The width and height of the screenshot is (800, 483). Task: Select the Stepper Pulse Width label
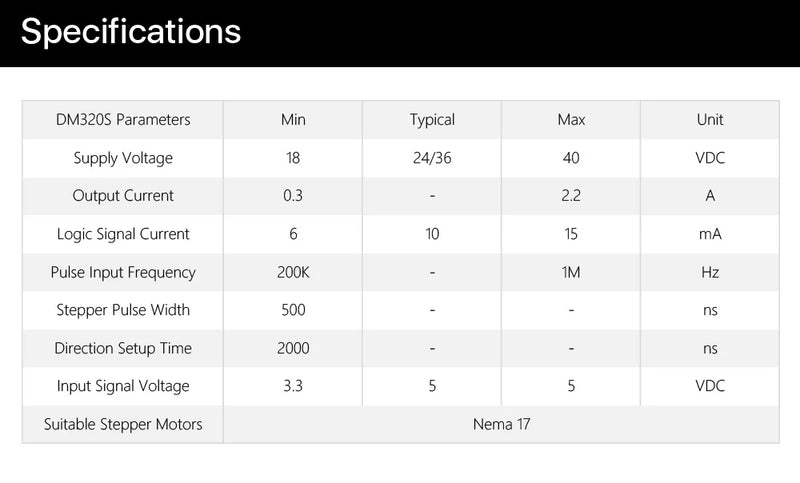pyautogui.click(x=123, y=310)
